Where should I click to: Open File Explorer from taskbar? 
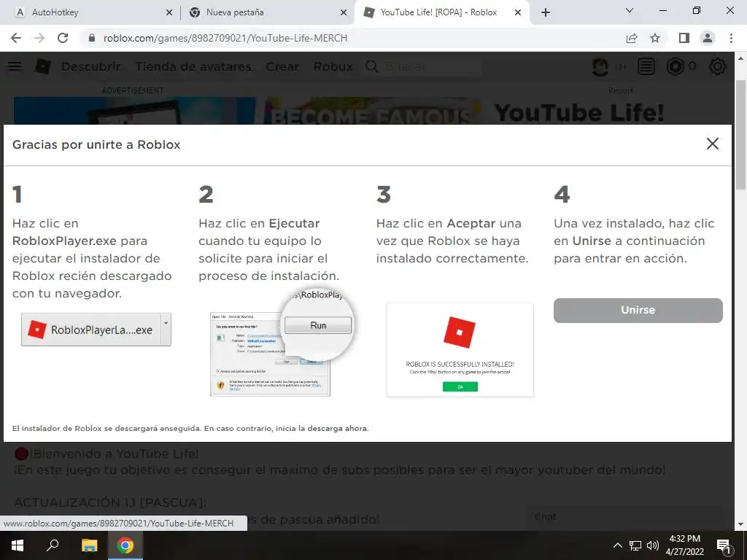point(89,545)
